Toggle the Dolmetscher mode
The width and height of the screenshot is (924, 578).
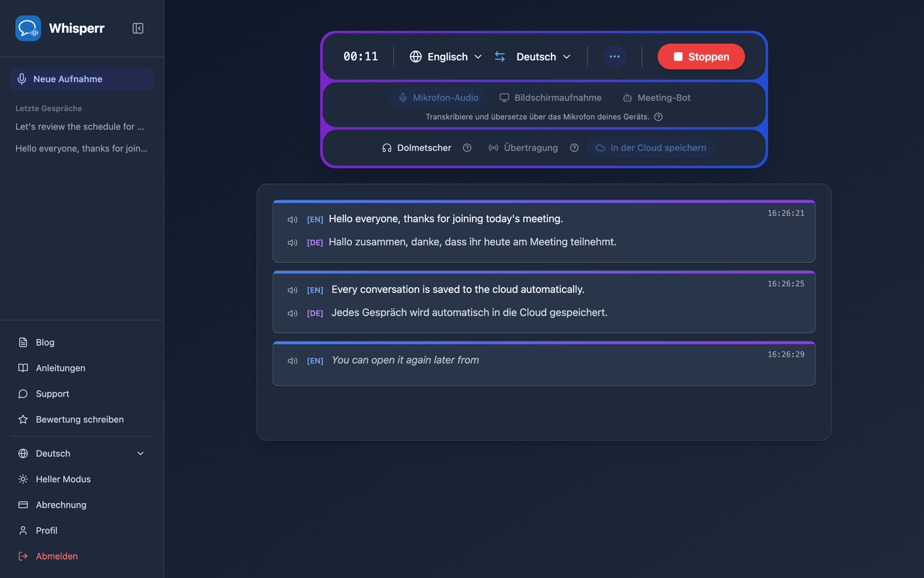click(x=416, y=148)
